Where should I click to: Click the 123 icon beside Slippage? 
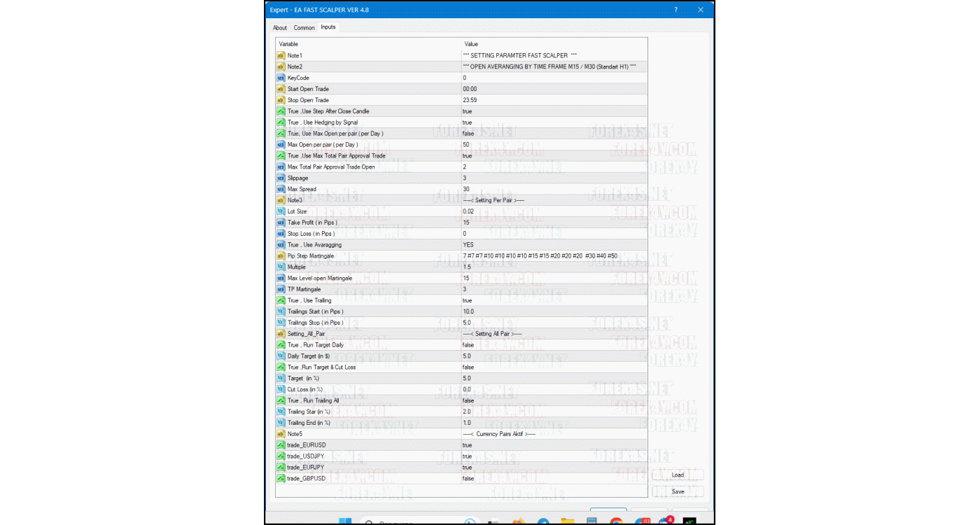[x=281, y=178]
